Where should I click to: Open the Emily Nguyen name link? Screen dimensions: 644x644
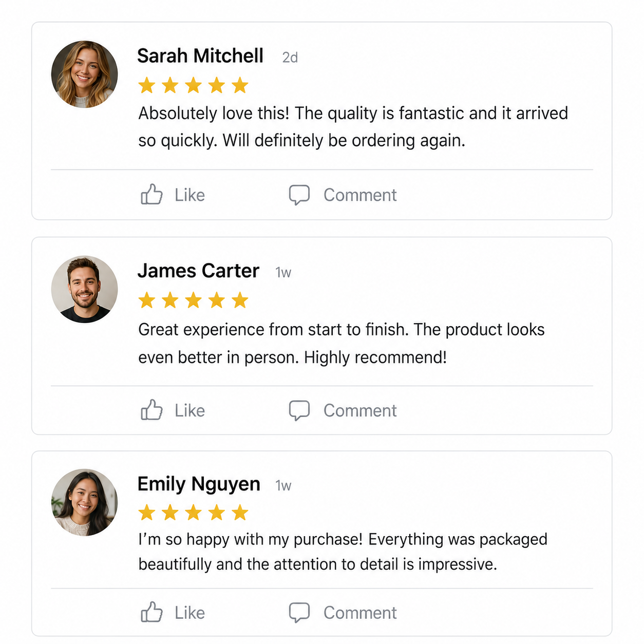(199, 484)
